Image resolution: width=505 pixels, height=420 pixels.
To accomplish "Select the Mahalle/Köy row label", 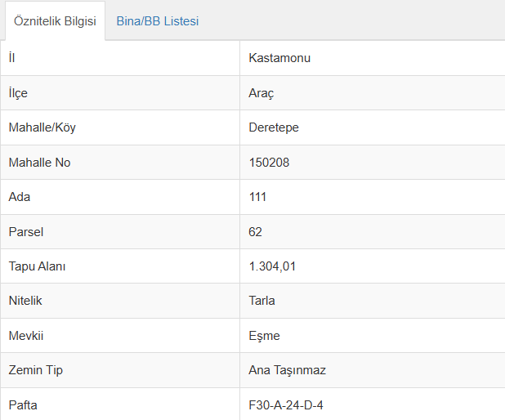I will [42, 127].
